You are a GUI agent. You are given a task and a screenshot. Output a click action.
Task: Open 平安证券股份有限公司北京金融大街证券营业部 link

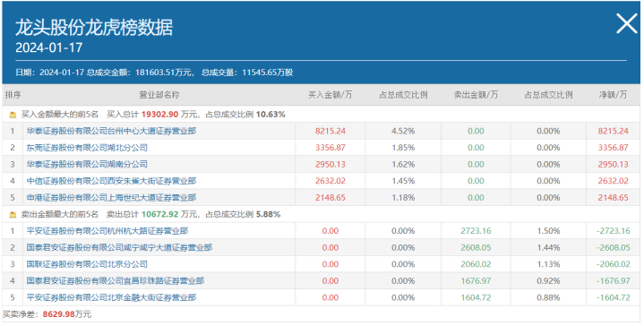tap(111, 297)
